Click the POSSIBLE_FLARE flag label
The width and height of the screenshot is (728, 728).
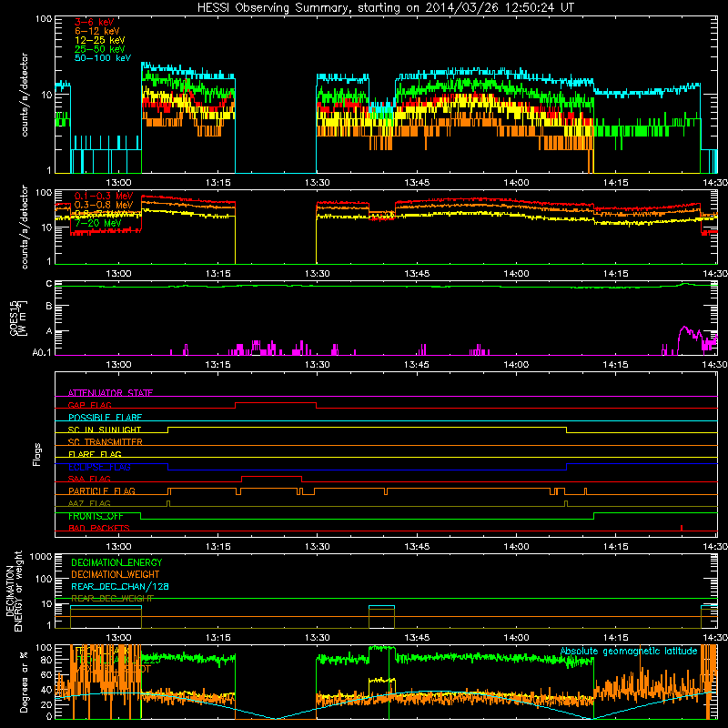point(105,417)
